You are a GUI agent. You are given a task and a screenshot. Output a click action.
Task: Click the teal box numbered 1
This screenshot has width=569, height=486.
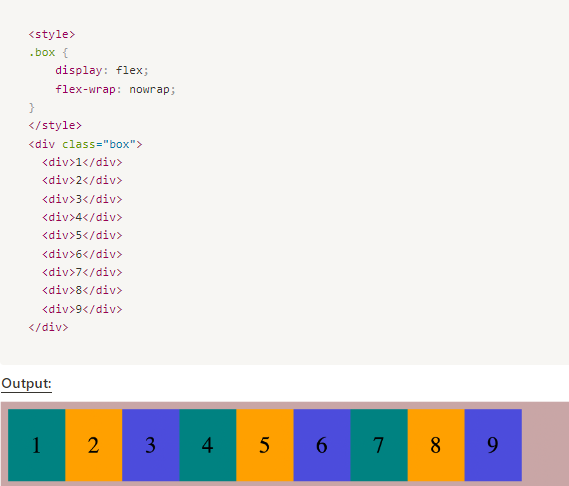tap(37, 445)
